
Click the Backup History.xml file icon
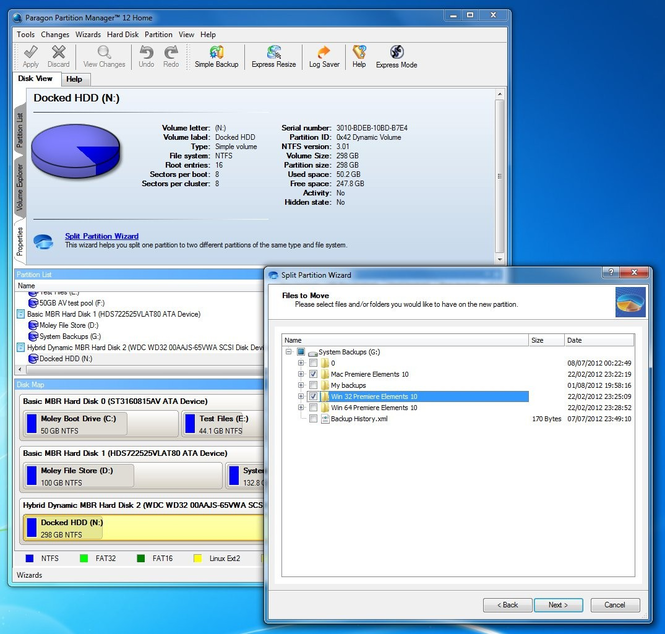(325, 419)
